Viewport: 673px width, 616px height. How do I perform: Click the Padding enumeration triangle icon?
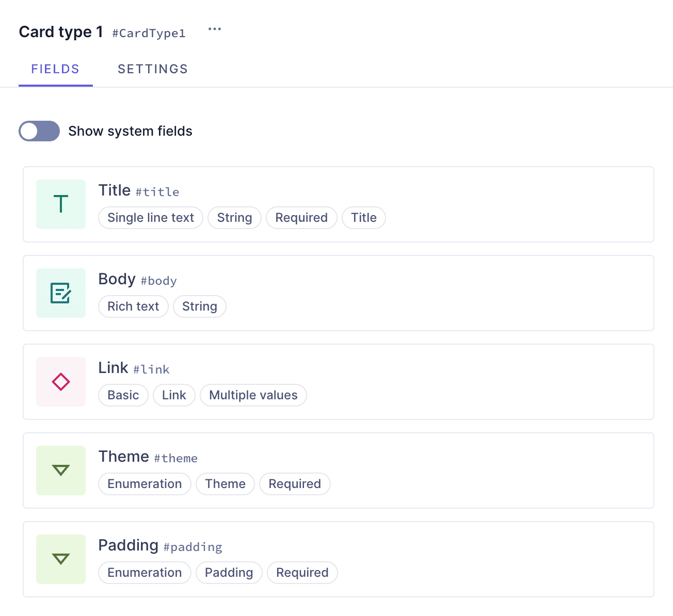coord(61,559)
